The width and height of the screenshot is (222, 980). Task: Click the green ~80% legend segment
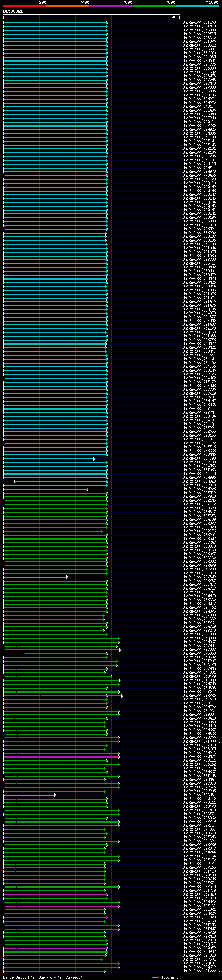tap(154, 6)
